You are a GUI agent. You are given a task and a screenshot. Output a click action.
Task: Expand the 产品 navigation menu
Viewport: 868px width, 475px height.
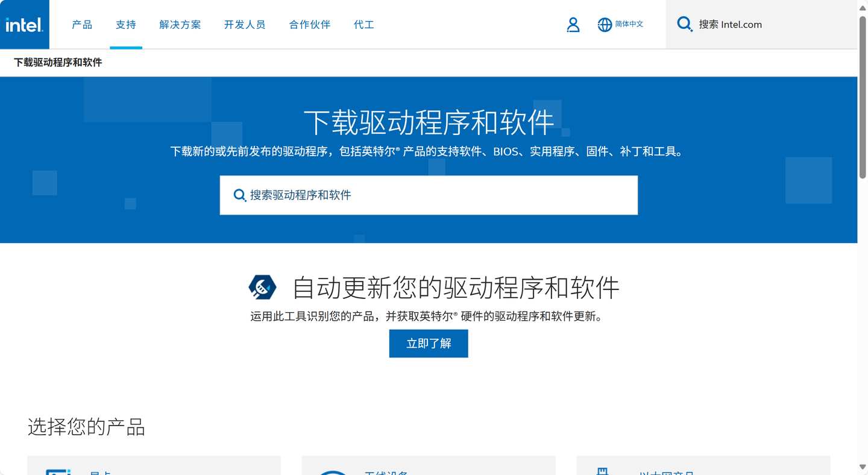82,25
